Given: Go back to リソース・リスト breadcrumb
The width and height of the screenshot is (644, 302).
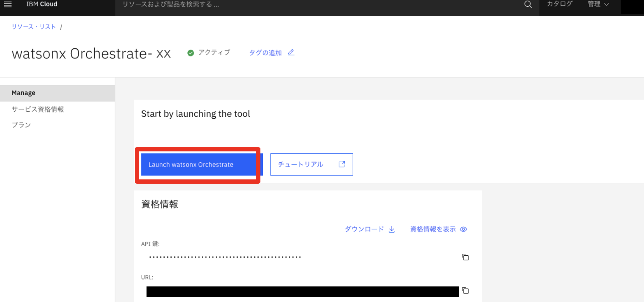Looking at the screenshot, I should tap(34, 27).
